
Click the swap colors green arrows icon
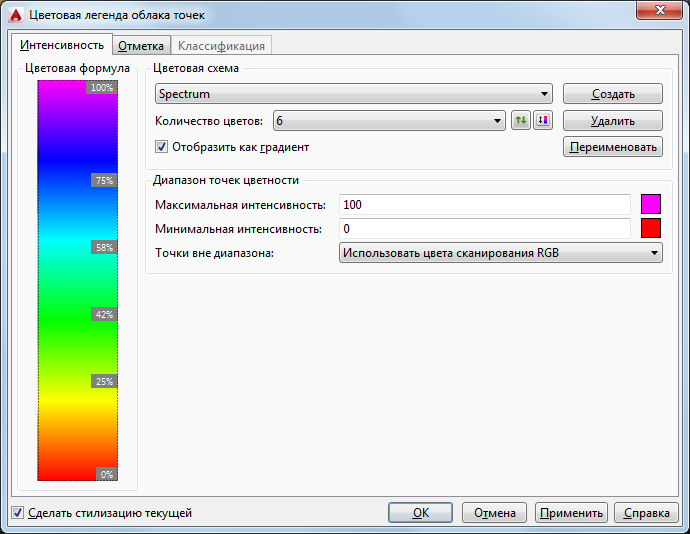tap(521, 120)
